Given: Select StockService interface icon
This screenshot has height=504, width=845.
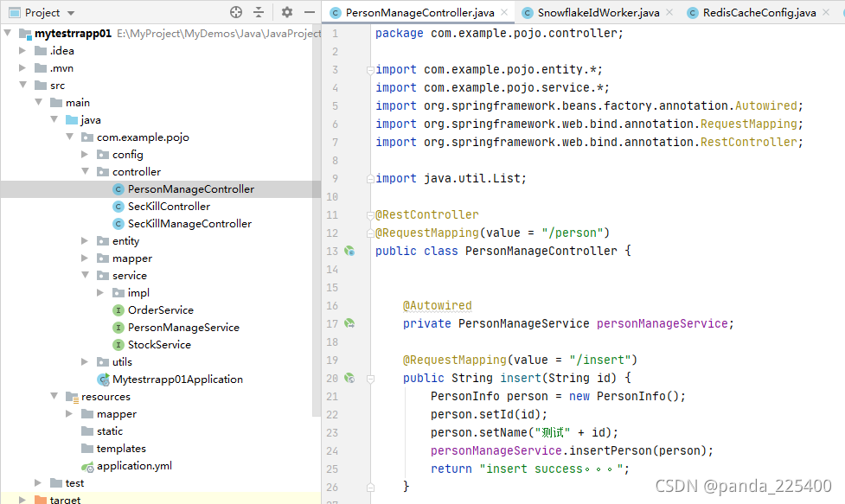Looking at the screenshot, I should [118, 345].
